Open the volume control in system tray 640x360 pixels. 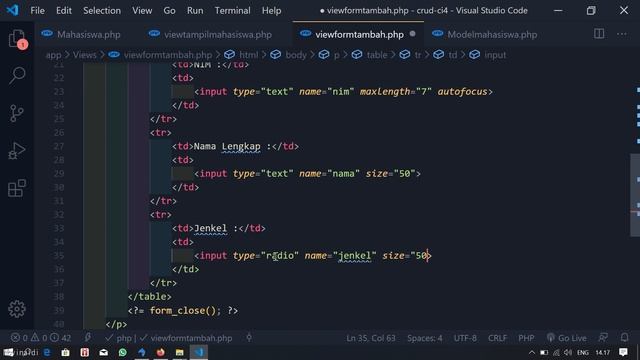point(568,353)
